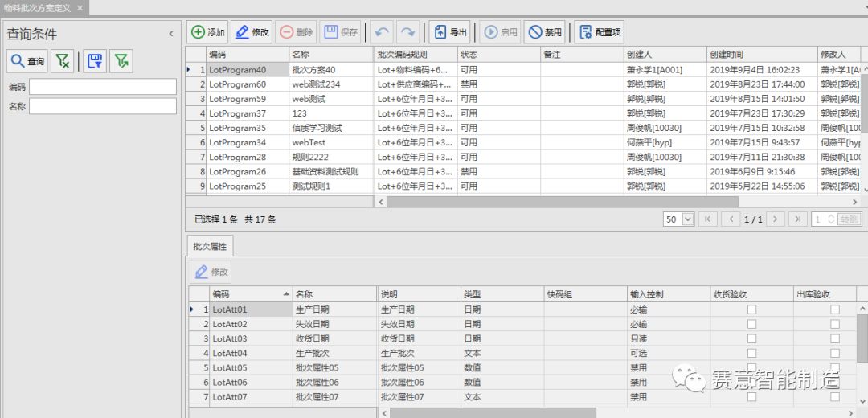The width and height of the screenshot is (868, 418).
Task: Select the 批次属性 tab
Action: click(x=210, y=247)
